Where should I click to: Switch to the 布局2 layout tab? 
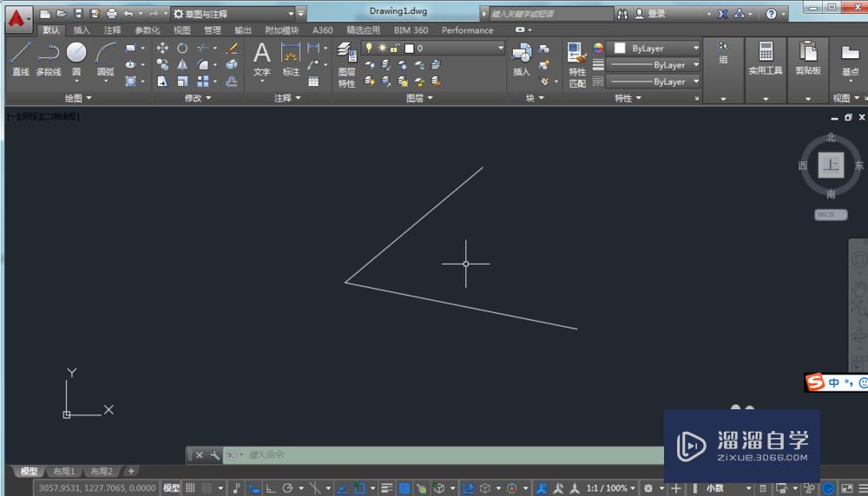tap(102, 471)
